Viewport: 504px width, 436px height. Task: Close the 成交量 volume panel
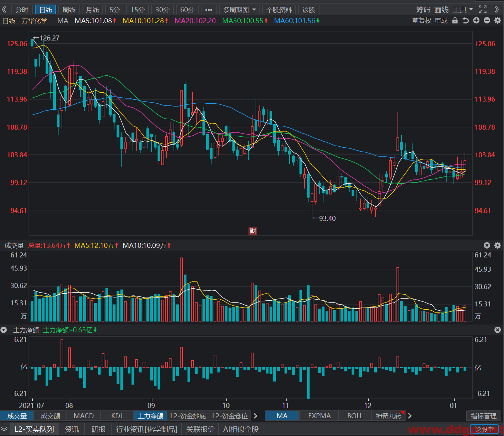(487, 245)
